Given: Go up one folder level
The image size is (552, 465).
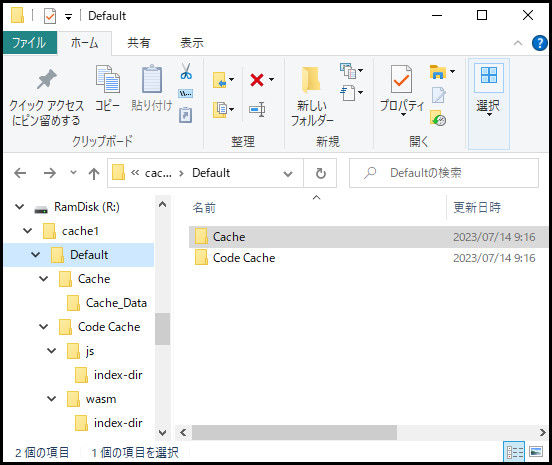Looking at the screenshot, I should tap(94, 173).
